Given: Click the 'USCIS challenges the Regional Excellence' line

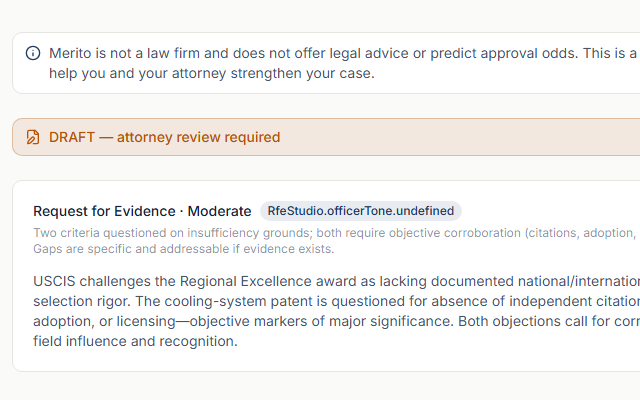Looking at the screenshot, I should pos(336,281).
